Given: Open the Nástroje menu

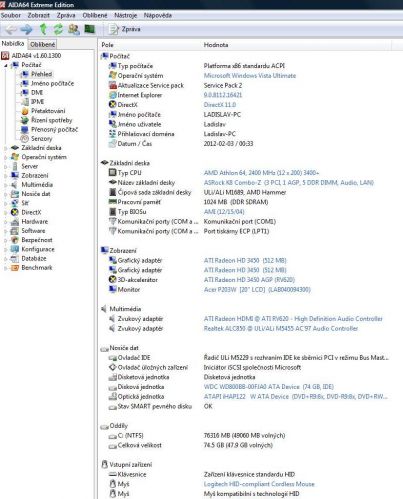Looking at the screenshot, I should (125, 15).
